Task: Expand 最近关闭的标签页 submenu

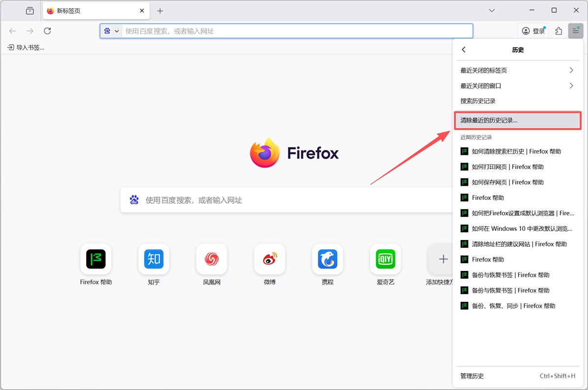Action: click(517, 71)
